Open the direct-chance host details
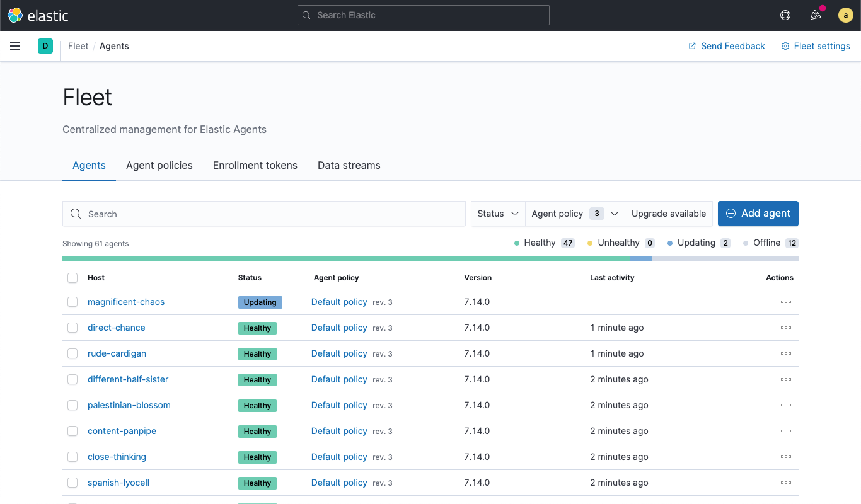The width and height of the screenshot is (861, 504). tap(117, 328)
